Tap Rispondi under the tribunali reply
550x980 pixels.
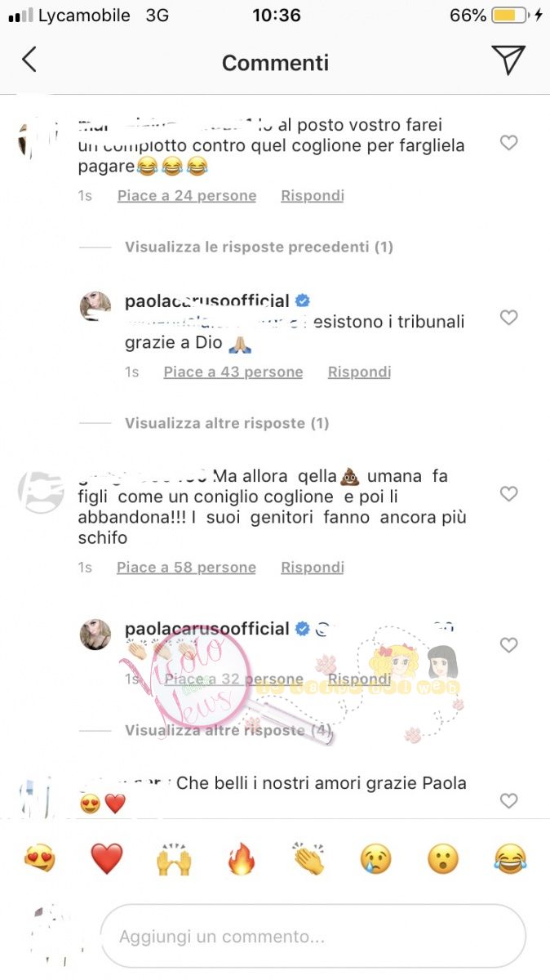(359, 372)
